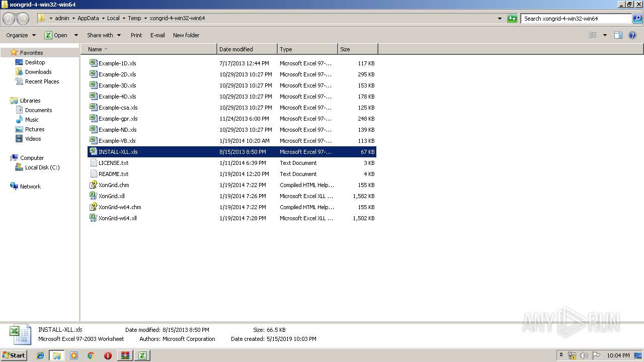Viewport: 644px width, 362px height.
Task: Click the search xongrid-4-win32-win64 field
Action: coord(576,19)
